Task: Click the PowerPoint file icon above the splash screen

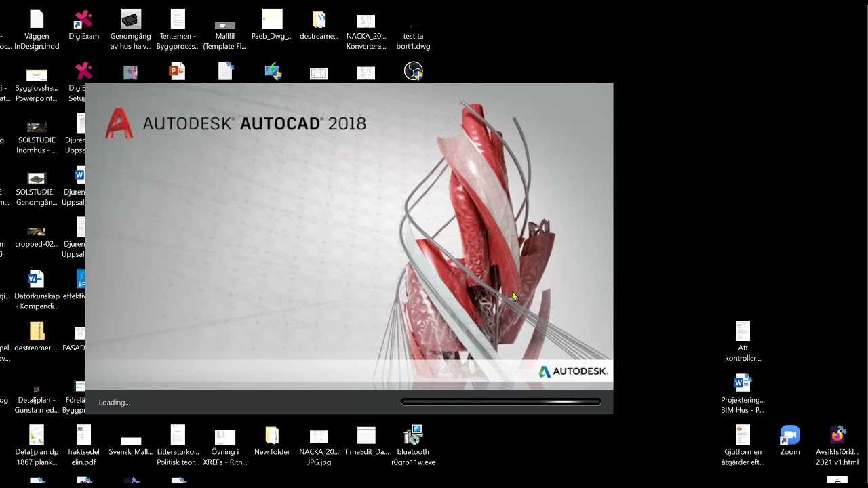Action: (x=178, y=71)
